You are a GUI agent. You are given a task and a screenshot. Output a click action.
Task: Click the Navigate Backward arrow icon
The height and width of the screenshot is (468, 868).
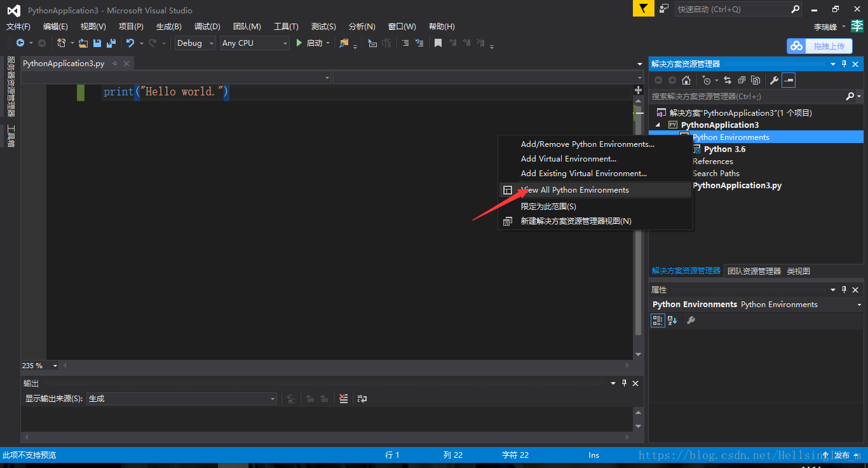20,43
